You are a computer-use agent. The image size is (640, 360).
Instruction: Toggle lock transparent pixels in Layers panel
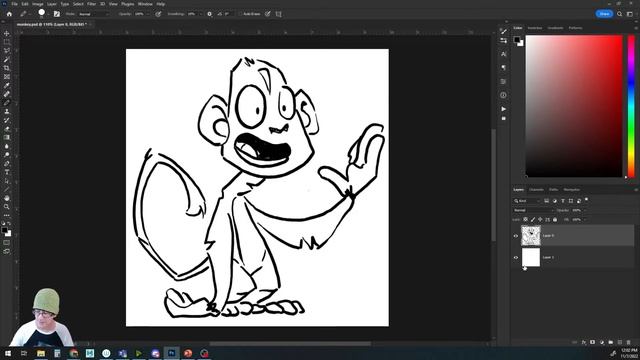(525, 220)
